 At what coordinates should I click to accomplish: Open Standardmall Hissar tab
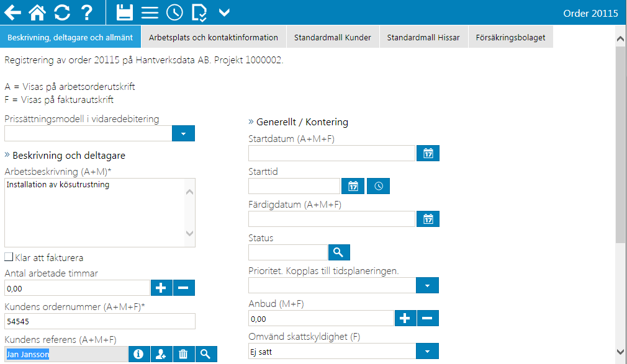tap(423, 37)
